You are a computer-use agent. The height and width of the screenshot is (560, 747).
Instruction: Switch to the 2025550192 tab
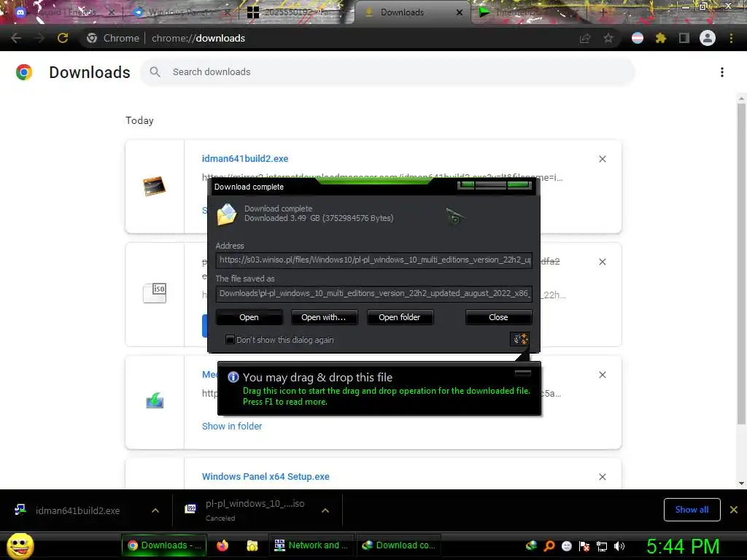tap(295, 12)
